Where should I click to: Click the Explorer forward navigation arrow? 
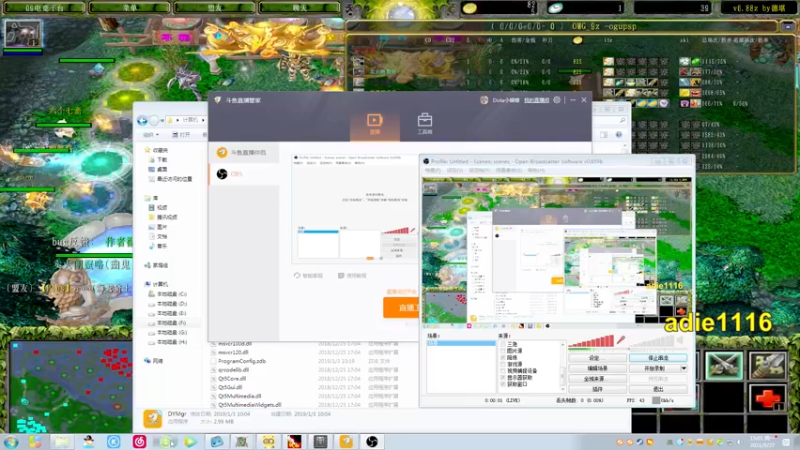(x=154, y=120)
